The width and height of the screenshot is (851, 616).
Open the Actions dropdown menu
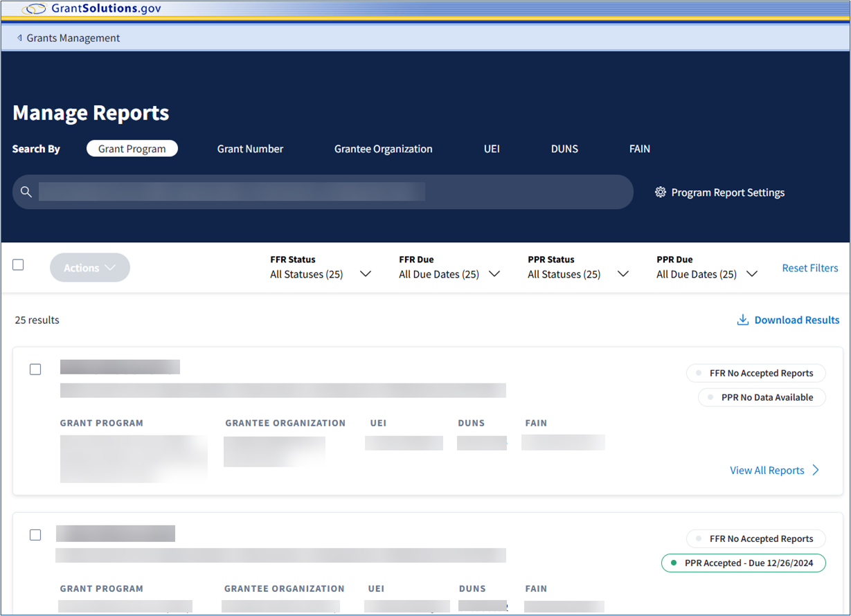pyautogui.click(x=90, y=268)
